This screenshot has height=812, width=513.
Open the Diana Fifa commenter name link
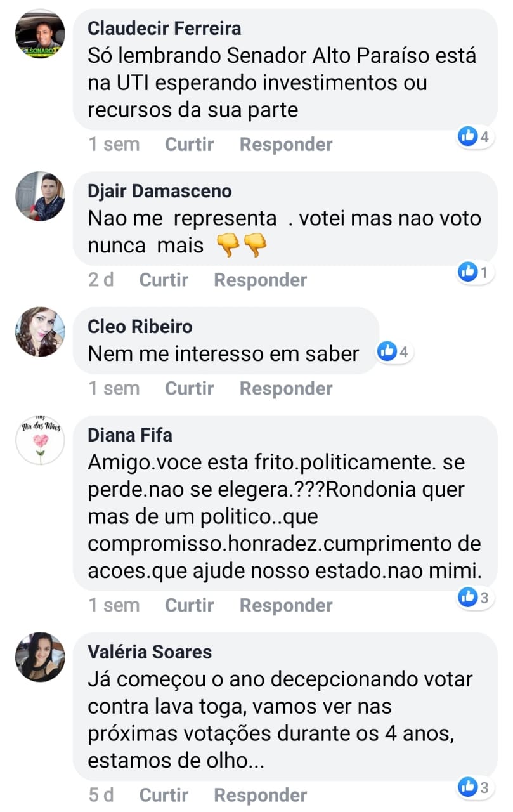coord(130,435)
